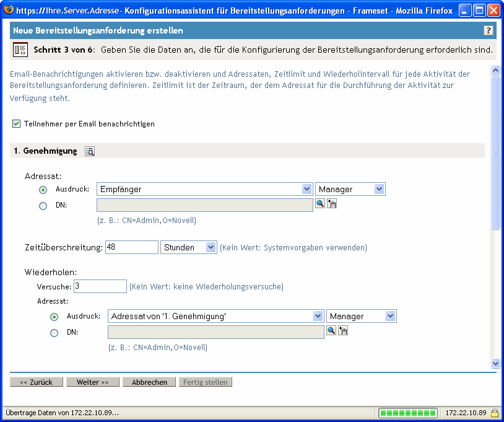This screenshot has height=422, width=504.
Task: Maximize the Firefox window
Action: 479,11
